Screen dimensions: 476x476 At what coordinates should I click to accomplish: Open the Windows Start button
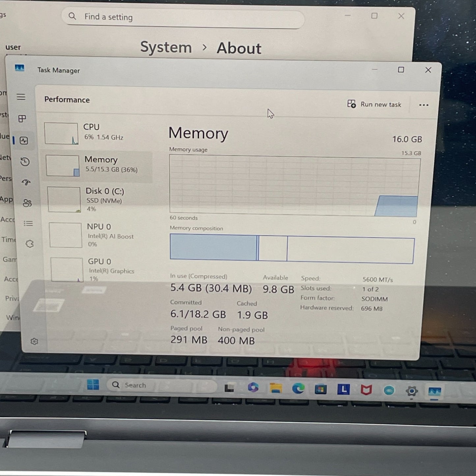(x=93, y=385)
